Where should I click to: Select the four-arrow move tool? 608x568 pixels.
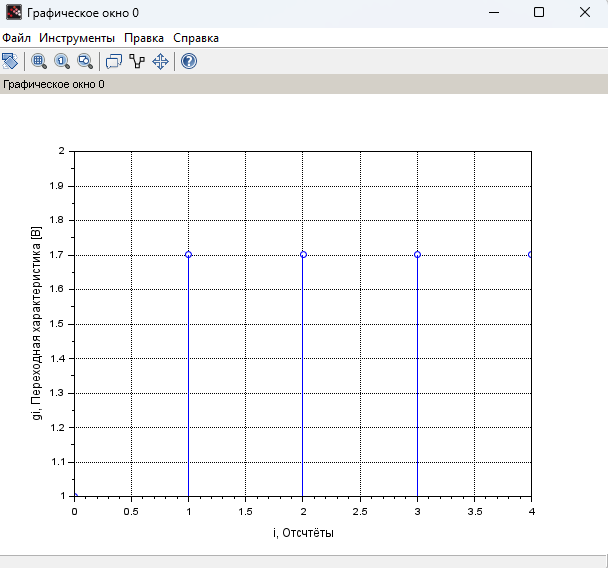(x=160, y=61)
